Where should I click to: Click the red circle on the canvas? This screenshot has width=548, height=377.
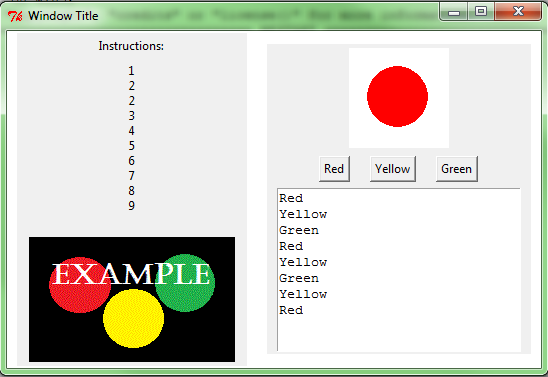[x=397, y=96]
